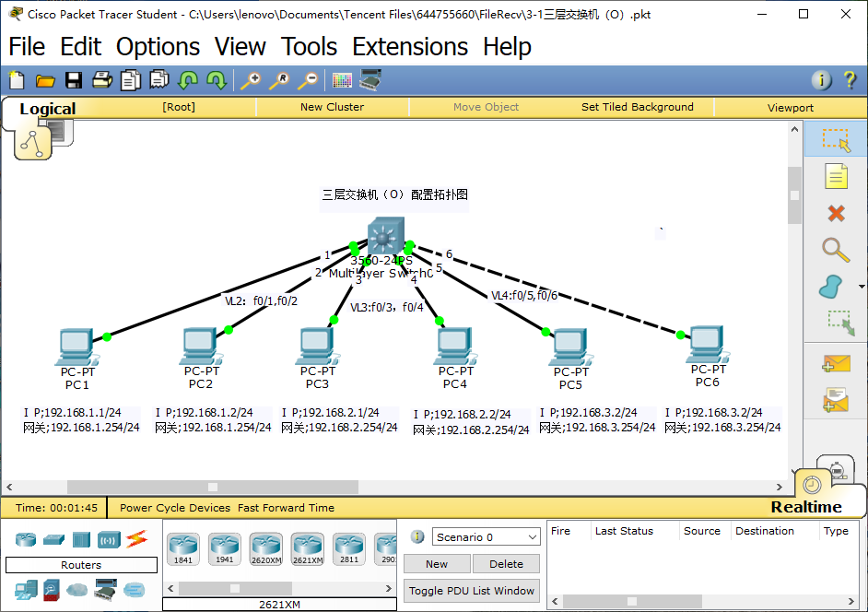Select Routers device category icon
Image resolution: width=868 pixels, height=612 pixels.
[26, 539]
